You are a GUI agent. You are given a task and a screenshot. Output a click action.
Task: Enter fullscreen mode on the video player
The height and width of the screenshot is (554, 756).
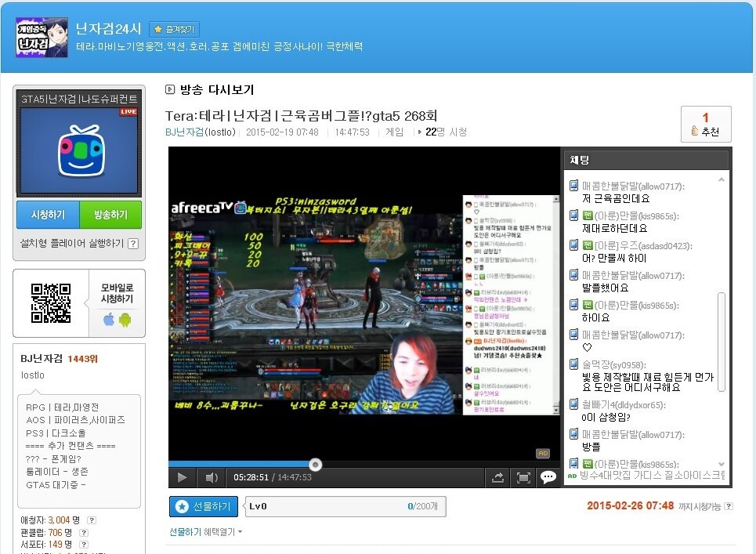pyautogui.click(x=523, y=477)
